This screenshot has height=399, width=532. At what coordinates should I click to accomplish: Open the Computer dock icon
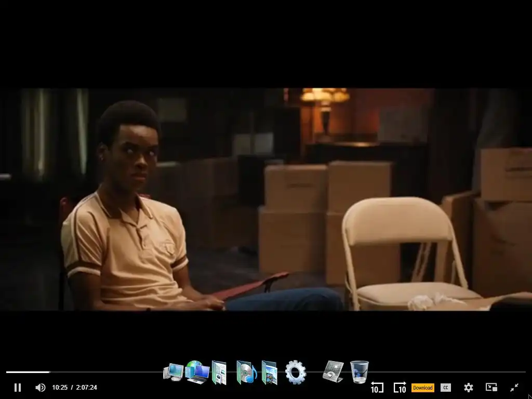174,372
